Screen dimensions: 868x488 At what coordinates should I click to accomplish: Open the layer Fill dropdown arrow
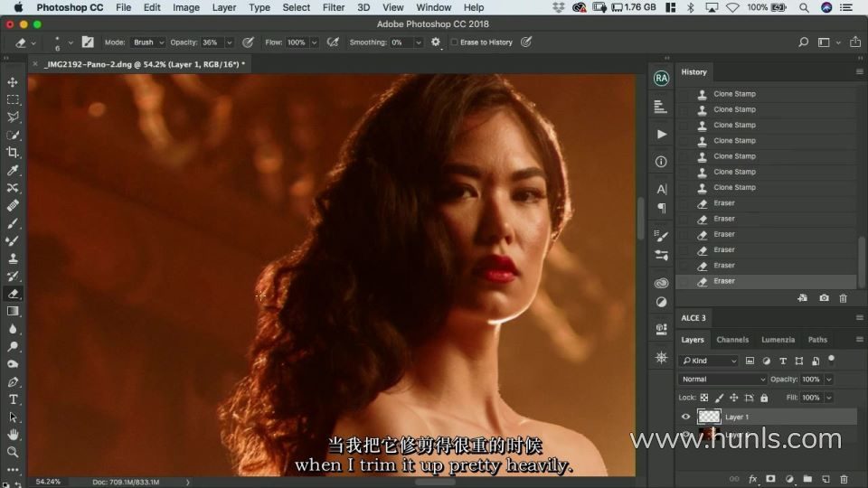point(829,398)
